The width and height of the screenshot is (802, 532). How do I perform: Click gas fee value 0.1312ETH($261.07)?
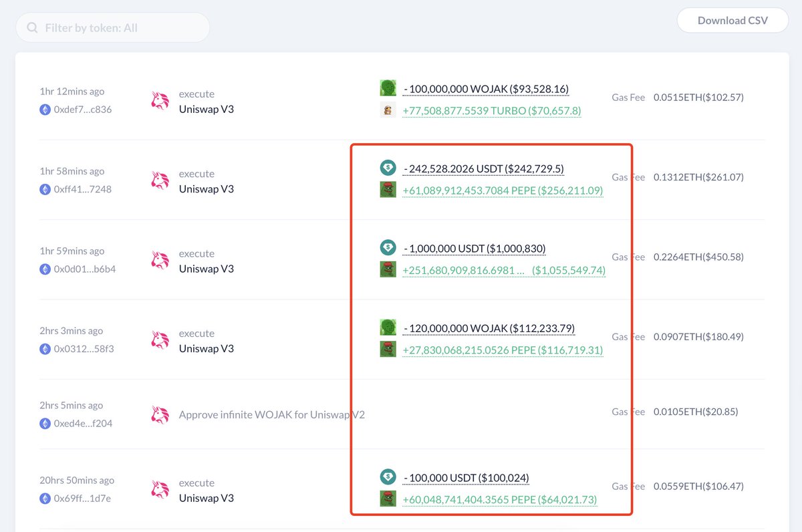(698, 177)
